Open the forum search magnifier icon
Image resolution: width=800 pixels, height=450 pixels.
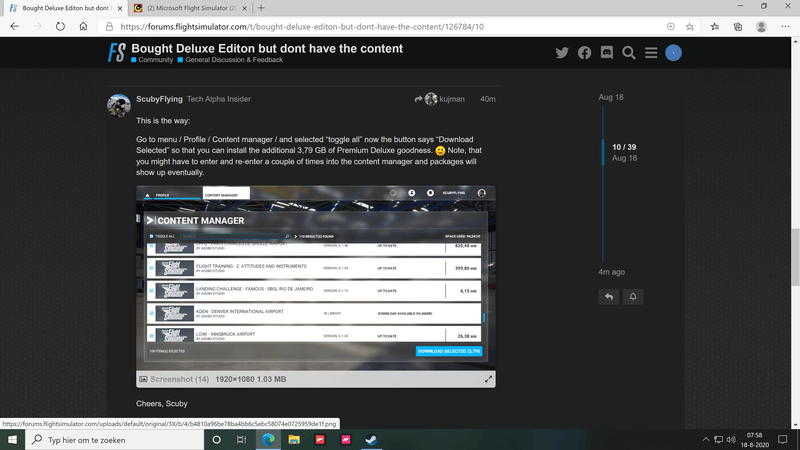pos(629,53)
